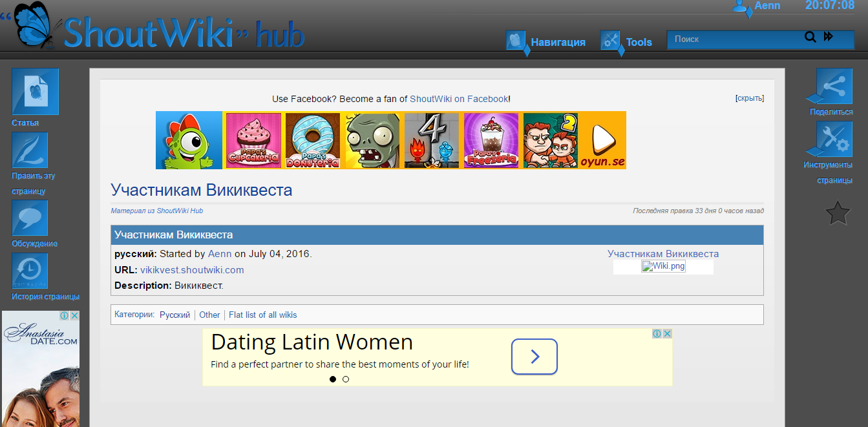Screen dimensions: 868x427
Task: Click the 20:07:08 clock display
Action: click(x=830, y=6)
